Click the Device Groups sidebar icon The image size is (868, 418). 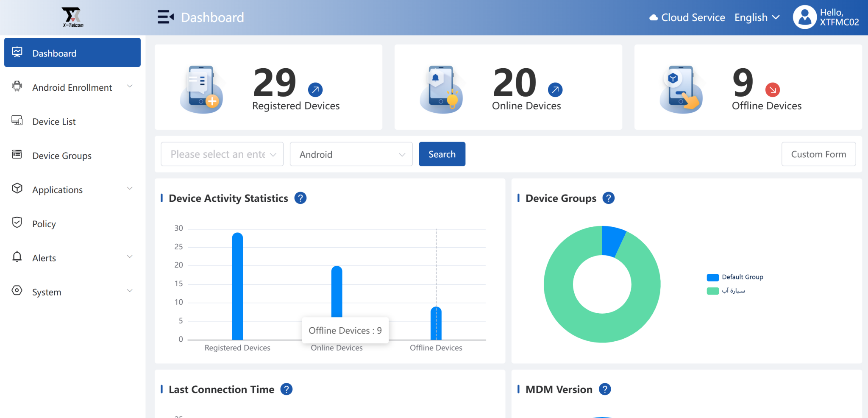tap(17, 155)
